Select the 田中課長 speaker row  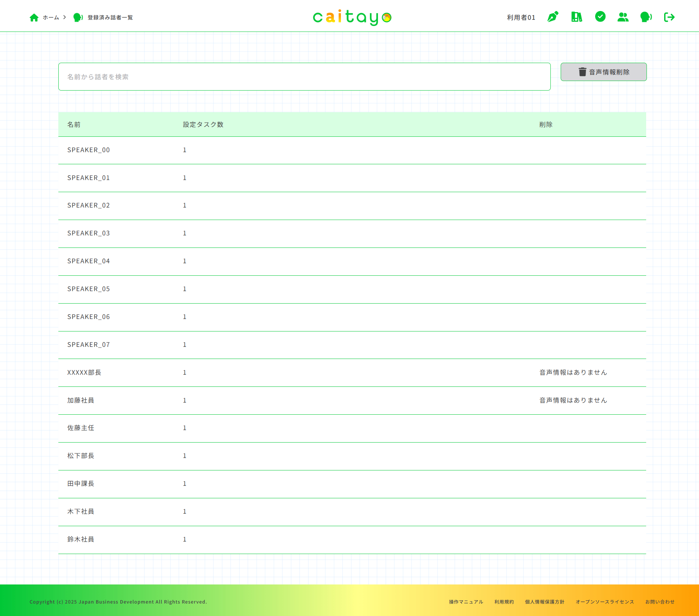81,484
